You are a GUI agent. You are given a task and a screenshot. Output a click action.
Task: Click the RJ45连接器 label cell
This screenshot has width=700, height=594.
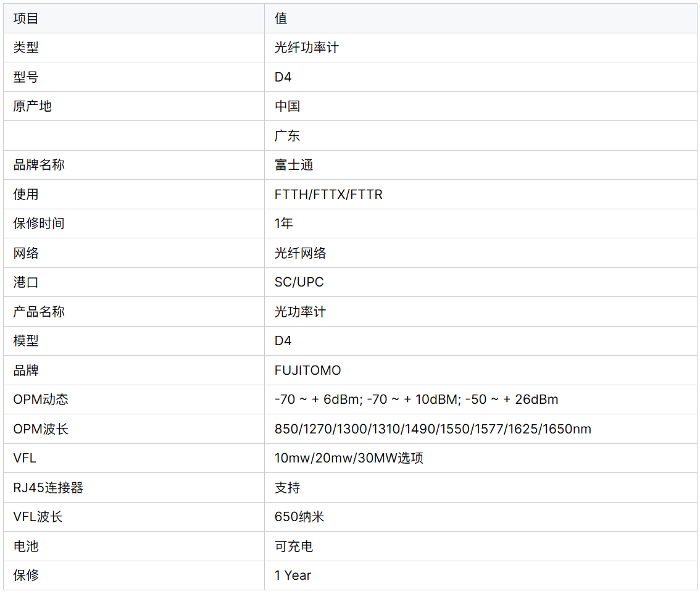[x=48, y=488]
